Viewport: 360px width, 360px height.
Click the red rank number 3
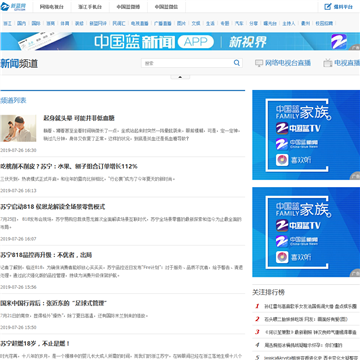tap(257, 332)
